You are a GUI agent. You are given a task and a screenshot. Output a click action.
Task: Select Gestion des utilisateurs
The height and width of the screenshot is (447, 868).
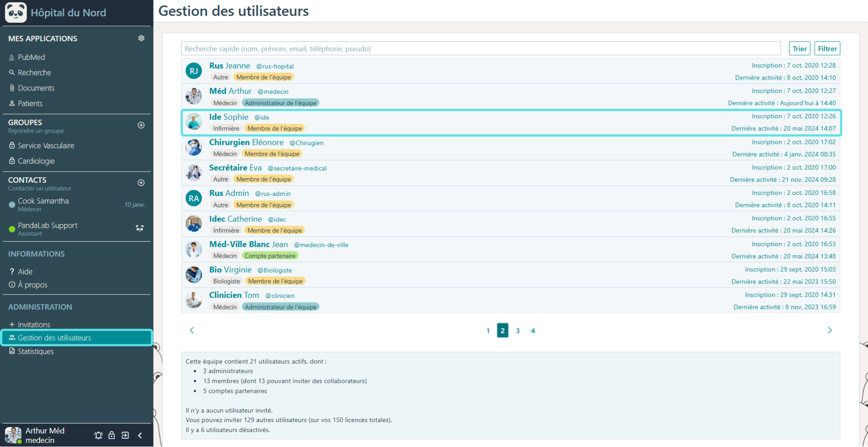(x=77, y=338)
